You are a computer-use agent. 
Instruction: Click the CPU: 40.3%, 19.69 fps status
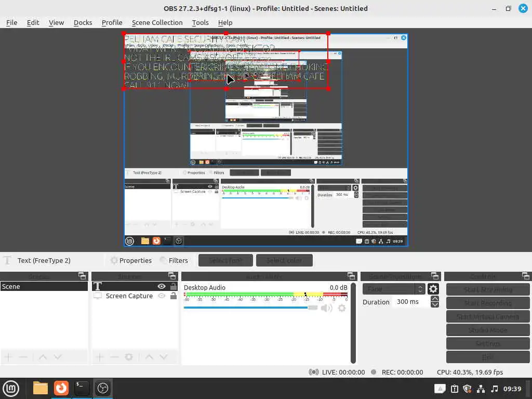click(x=470, y=372)
